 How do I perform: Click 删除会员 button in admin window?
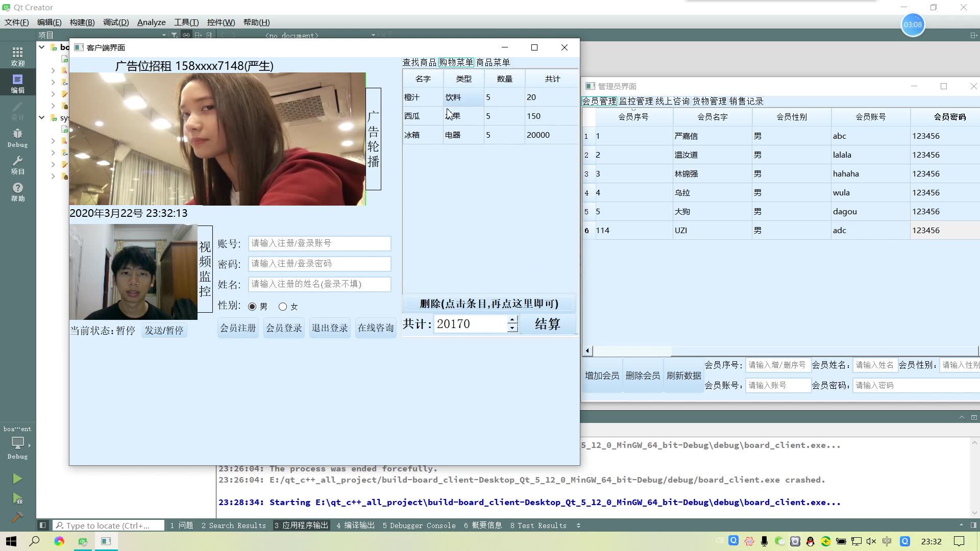(643, 375)
